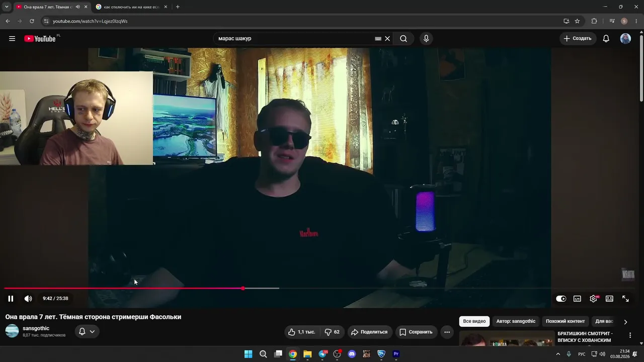Toggle the autoplay switch in the player

[x=561, y=299]
